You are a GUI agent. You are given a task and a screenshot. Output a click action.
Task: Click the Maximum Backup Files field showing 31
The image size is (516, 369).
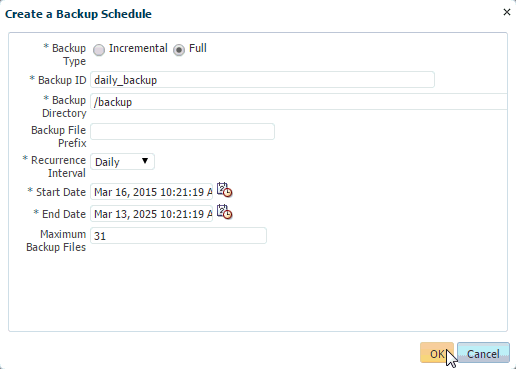(178, 236)
